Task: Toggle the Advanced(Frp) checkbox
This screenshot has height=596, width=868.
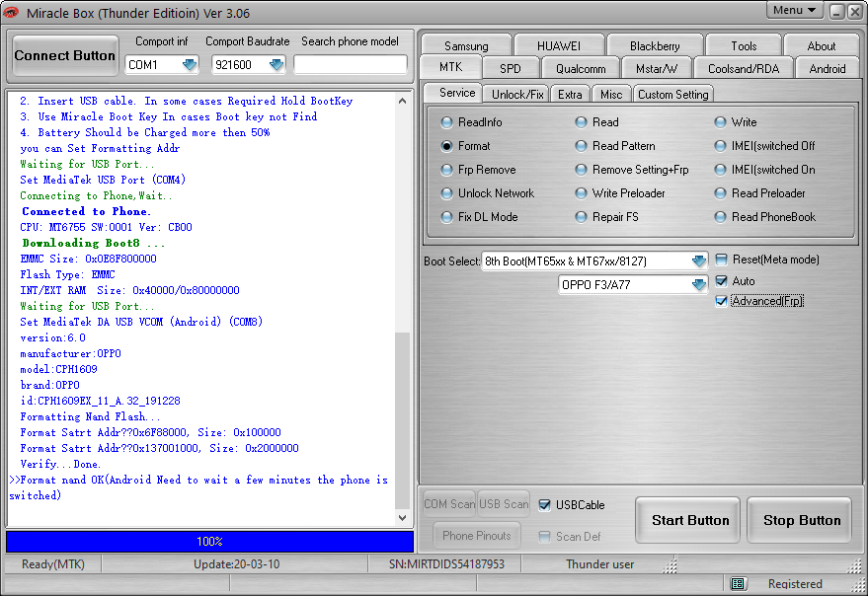Action: [721, 301]
